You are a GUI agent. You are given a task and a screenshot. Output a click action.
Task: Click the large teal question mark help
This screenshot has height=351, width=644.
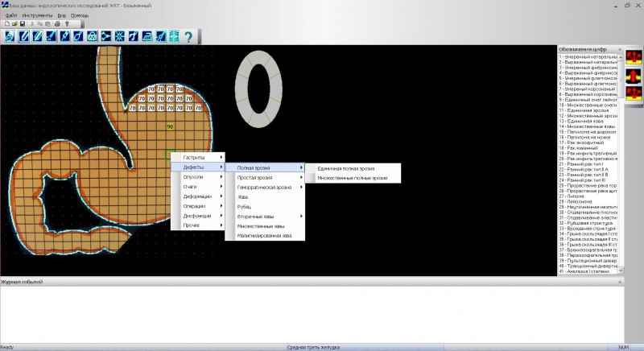click(x=188, y=37)
